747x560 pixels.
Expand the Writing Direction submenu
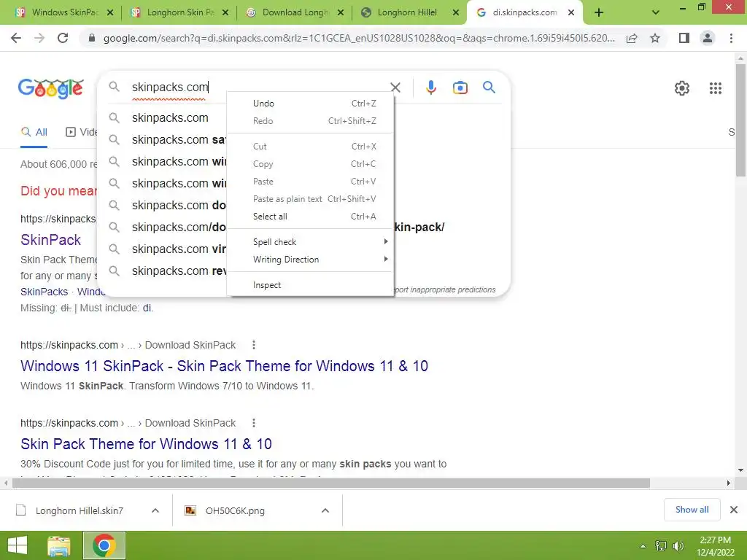pos(311,260)
